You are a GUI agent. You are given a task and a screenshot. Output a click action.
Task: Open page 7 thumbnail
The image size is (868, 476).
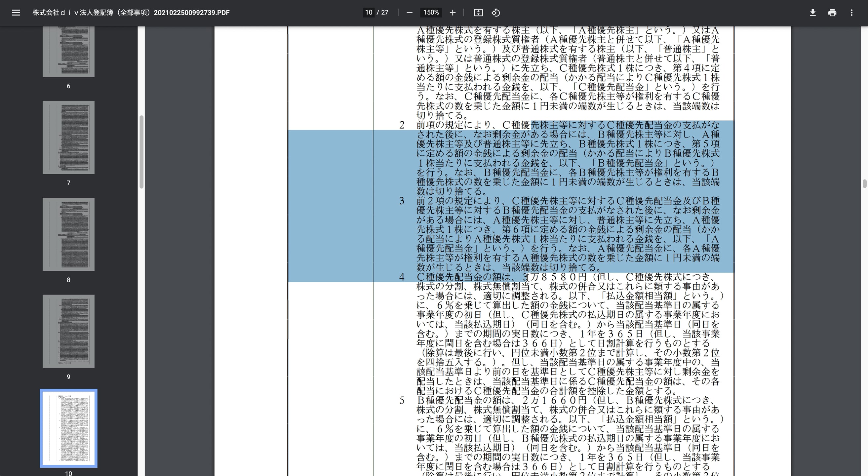68,138
